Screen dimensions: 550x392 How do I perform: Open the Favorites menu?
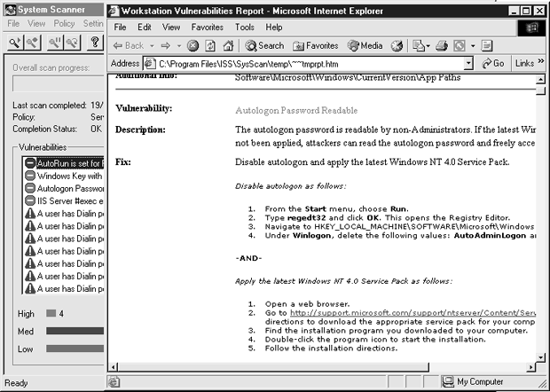tap(207, 27)
